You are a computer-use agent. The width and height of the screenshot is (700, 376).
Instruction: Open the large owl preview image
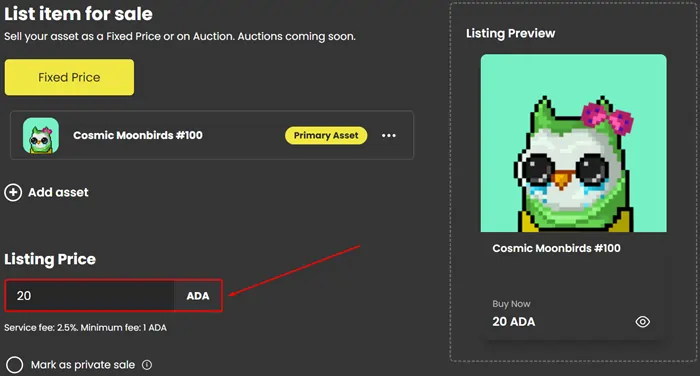[574, 143]
